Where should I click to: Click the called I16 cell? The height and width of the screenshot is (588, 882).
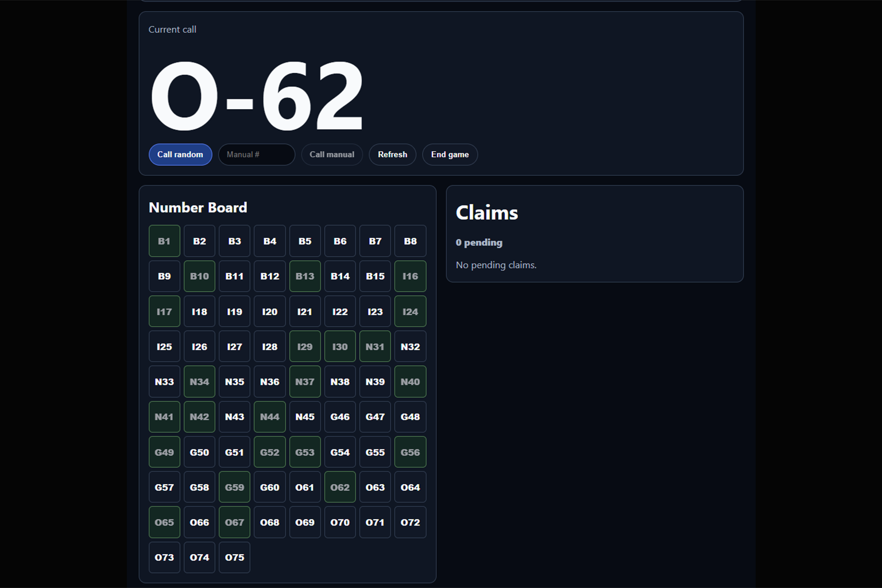410,276
